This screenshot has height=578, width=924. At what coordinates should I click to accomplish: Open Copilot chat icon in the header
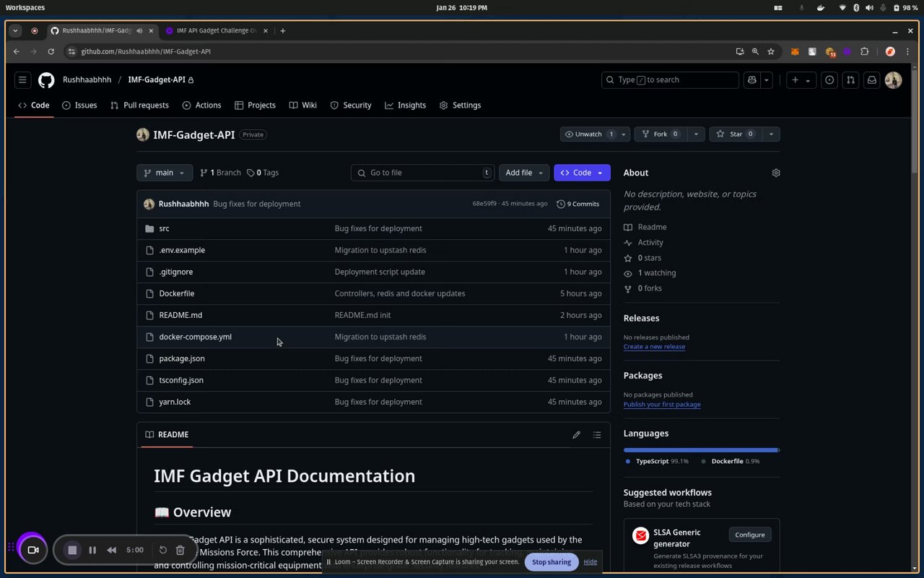[752, 80]
